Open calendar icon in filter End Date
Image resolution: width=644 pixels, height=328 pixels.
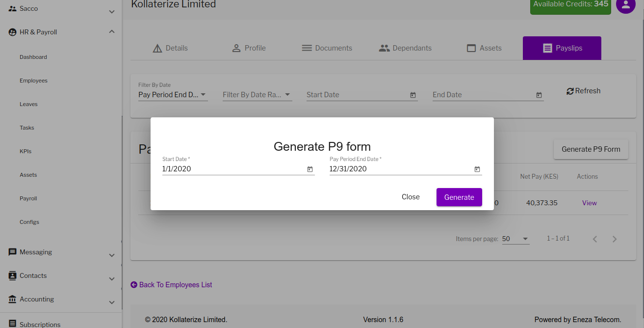(x=539, y=95)
